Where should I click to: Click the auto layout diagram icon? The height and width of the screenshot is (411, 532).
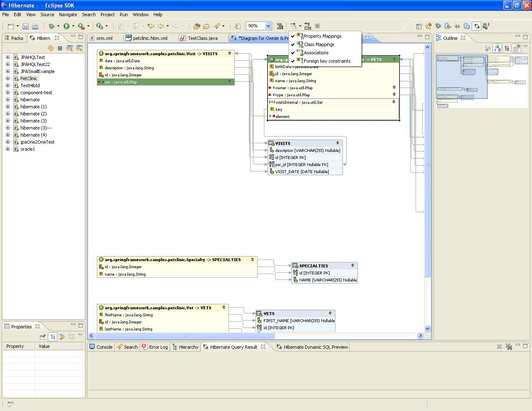[280, 26]
